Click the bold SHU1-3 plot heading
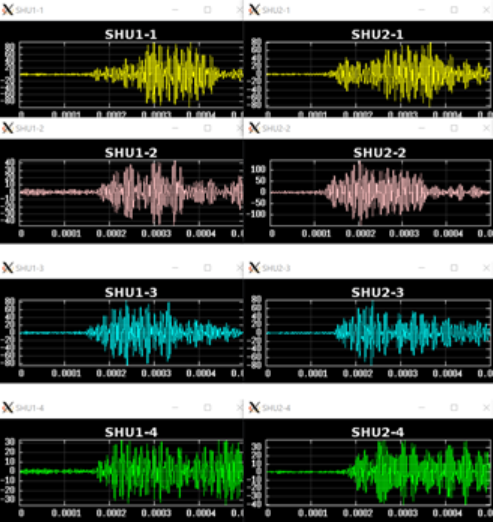Screen dimensions: 493x529 [131, 293]
